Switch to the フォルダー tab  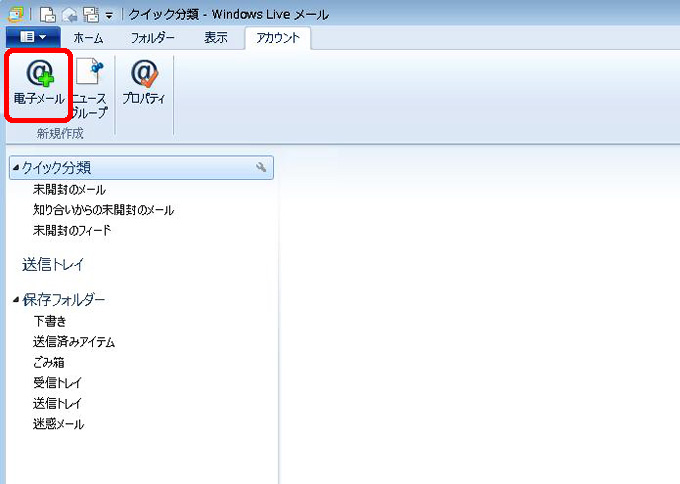pyautogui.click(x=153, y=38)
